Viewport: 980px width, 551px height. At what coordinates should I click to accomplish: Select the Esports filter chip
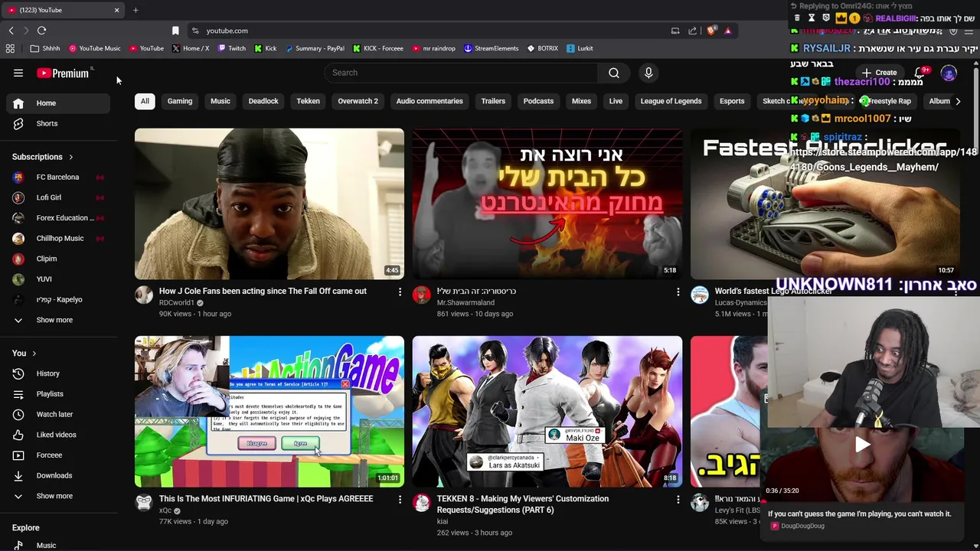pyautogui.click(x=732, y=101)
